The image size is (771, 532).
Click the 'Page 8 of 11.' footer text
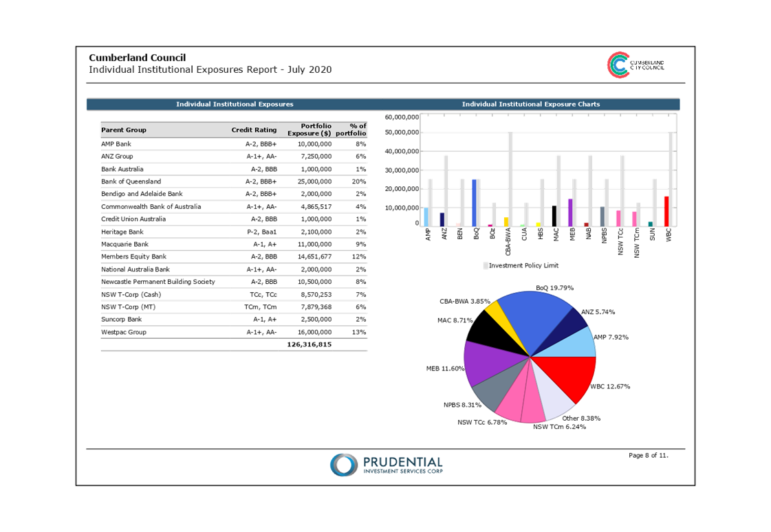[x=648, y=456]
